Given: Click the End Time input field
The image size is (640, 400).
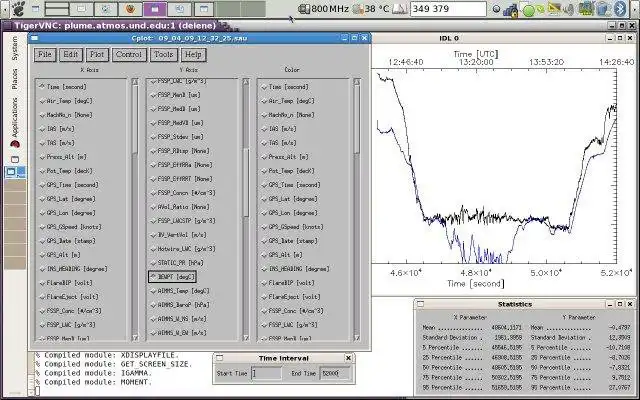Looking at the screenshot, I should point(335,373).
